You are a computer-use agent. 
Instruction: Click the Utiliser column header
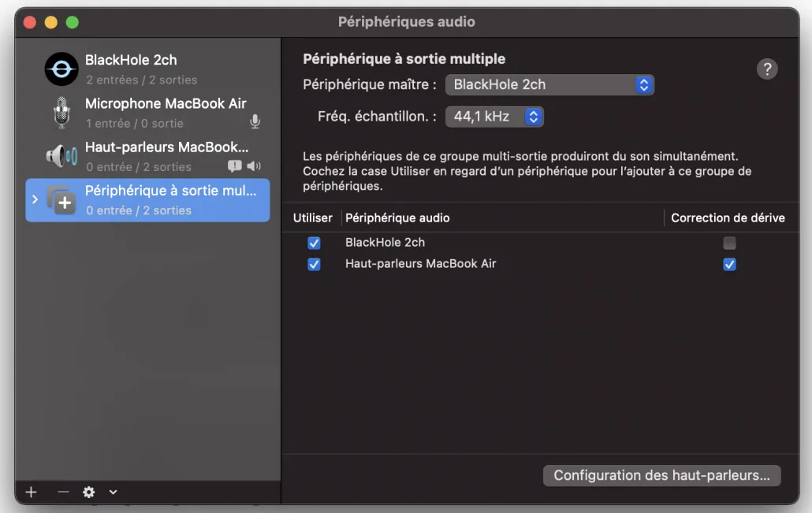pyautogui.click(x=312, y=218)
